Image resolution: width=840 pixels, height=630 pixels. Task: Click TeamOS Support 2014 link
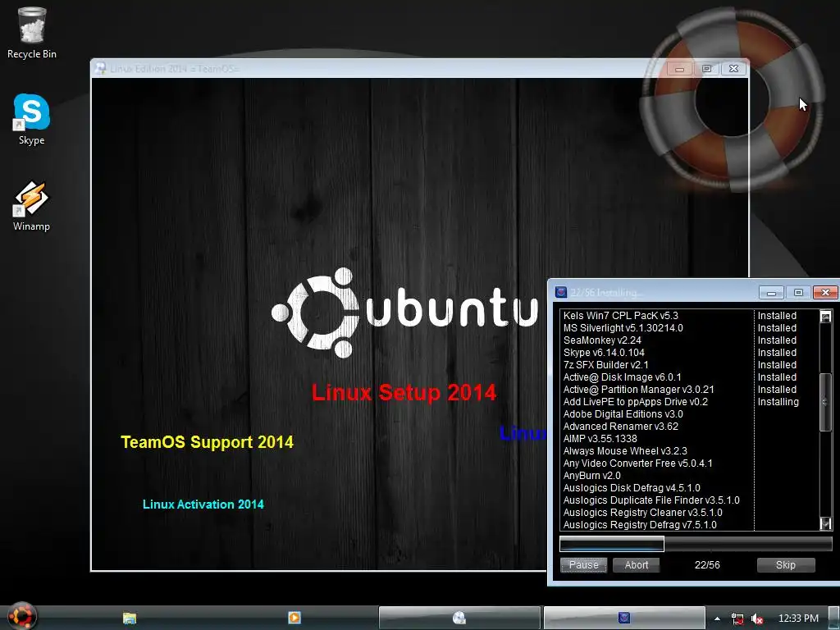click(208, 442)
